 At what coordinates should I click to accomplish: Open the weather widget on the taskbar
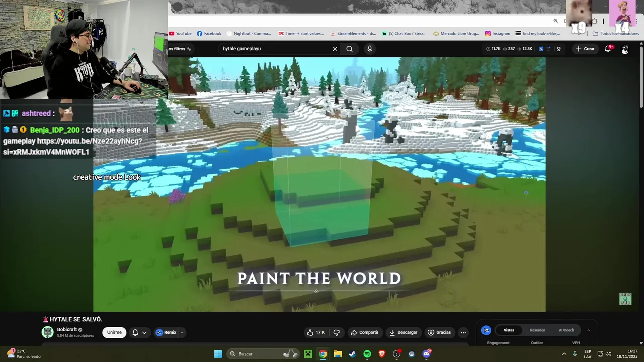click(23, 354)
